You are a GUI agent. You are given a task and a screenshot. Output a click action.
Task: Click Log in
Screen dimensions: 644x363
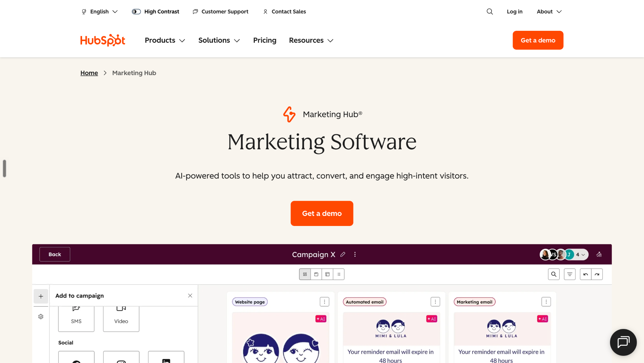point(514,12)
